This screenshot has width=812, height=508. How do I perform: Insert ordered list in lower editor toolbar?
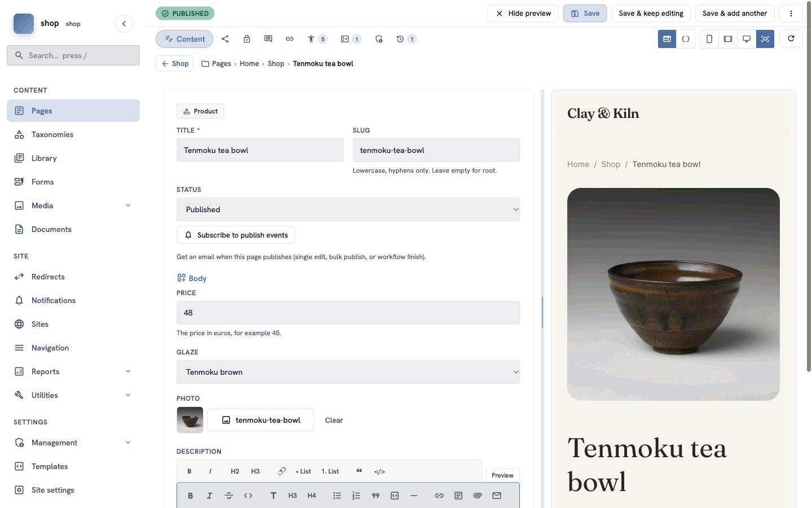click(356, 496)
